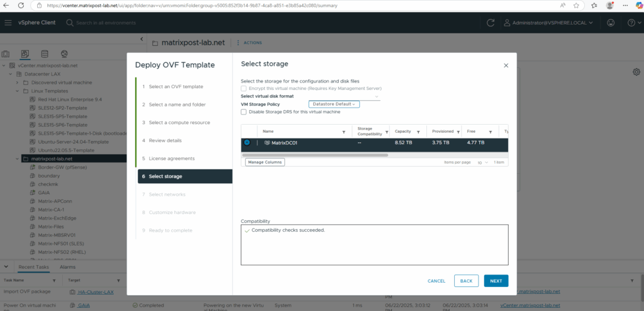Click the browser back arrow
This screenshot has width=644, height=311.
tap(6, 5)
